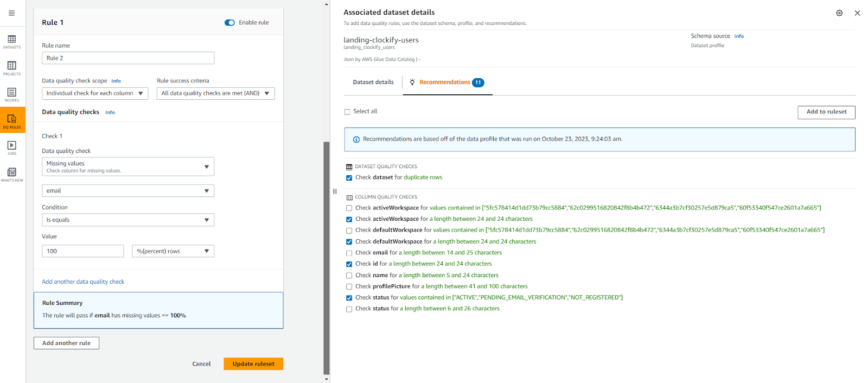The width and height of the screenshot is (868, 383).
Task: Open the hamburger navigation menu
Action: click(x=11, y=13)
